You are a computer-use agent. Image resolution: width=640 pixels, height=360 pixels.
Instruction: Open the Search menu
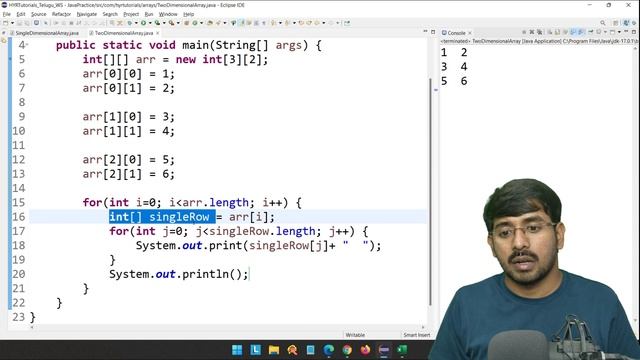[x=110, y=14]
